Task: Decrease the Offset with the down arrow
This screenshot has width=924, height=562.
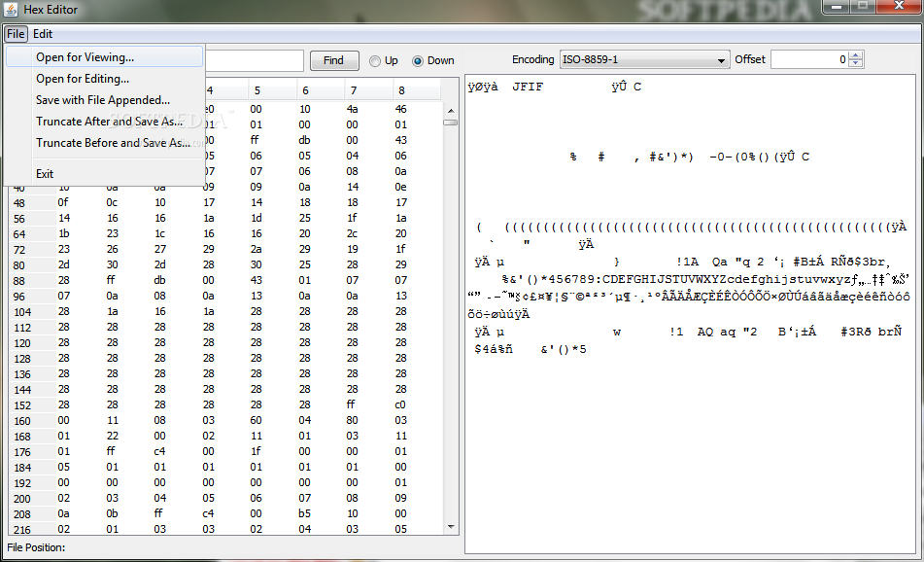Action: 856,64
